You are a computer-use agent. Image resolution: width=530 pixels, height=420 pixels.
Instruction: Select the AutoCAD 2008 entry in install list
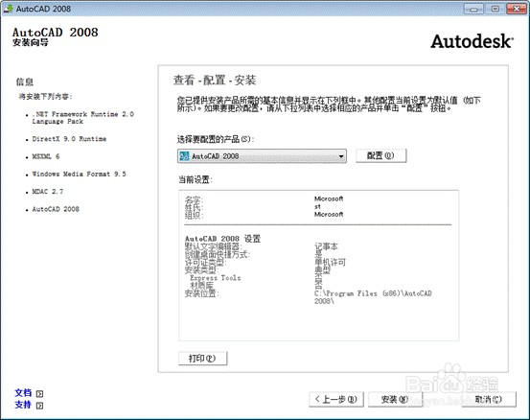pyautogui.click(x=56, y=209)
